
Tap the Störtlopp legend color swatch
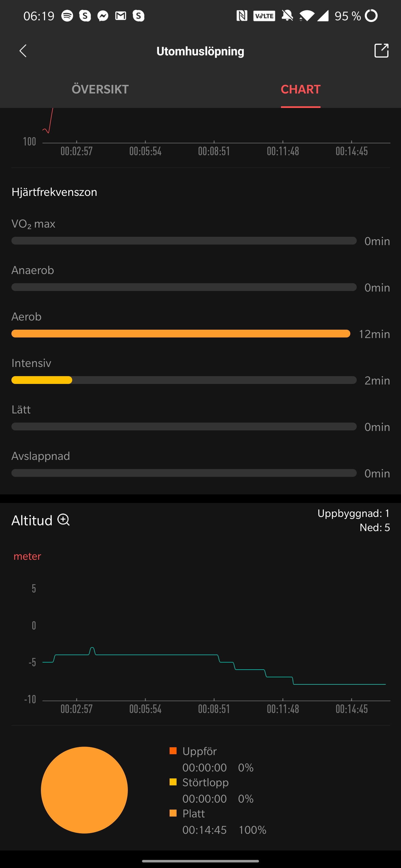point(173,782)
